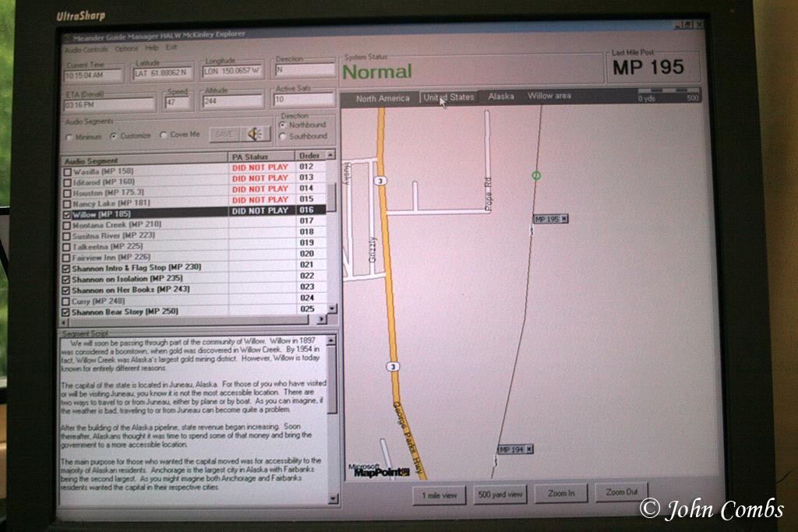Uncheck Shannon on Isolation (MP 235) checkbox
The height and width of the screenshot is (532, 798).
point(65,280)
